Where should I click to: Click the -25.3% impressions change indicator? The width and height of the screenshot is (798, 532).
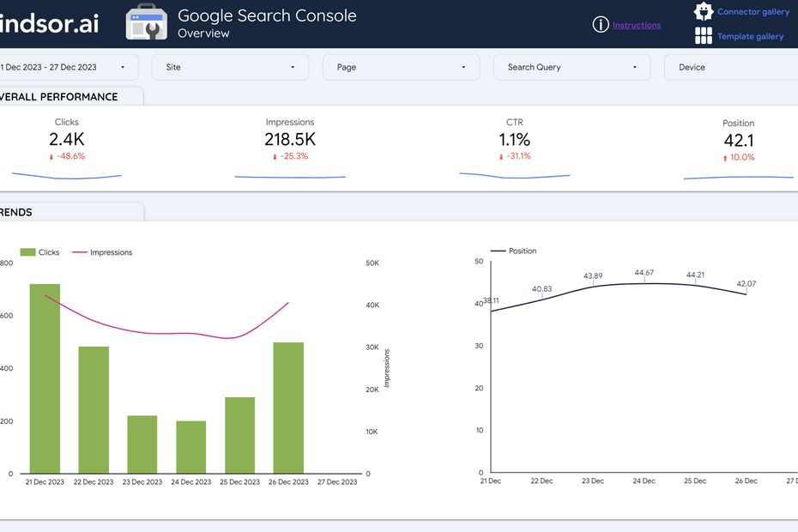(x=290, y=156)
